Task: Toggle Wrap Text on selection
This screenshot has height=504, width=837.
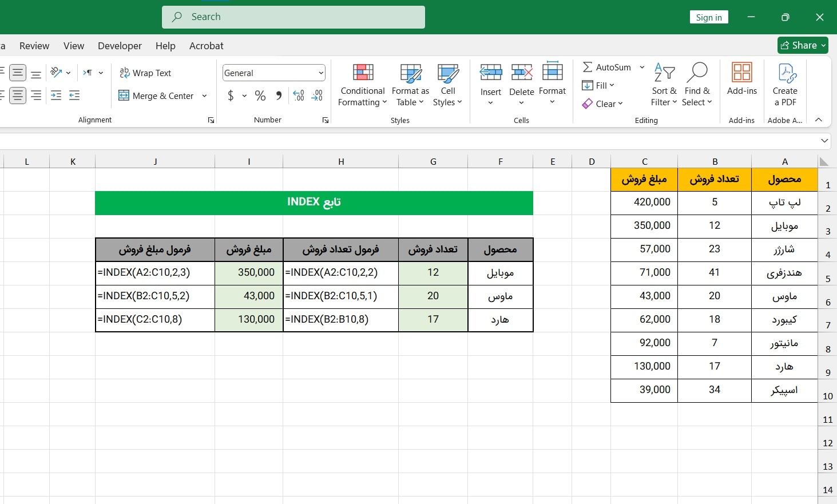Action: [x=145, y=73]
